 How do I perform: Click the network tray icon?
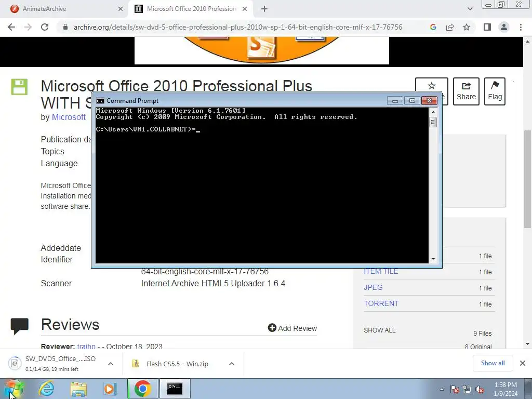click(467, 389)
